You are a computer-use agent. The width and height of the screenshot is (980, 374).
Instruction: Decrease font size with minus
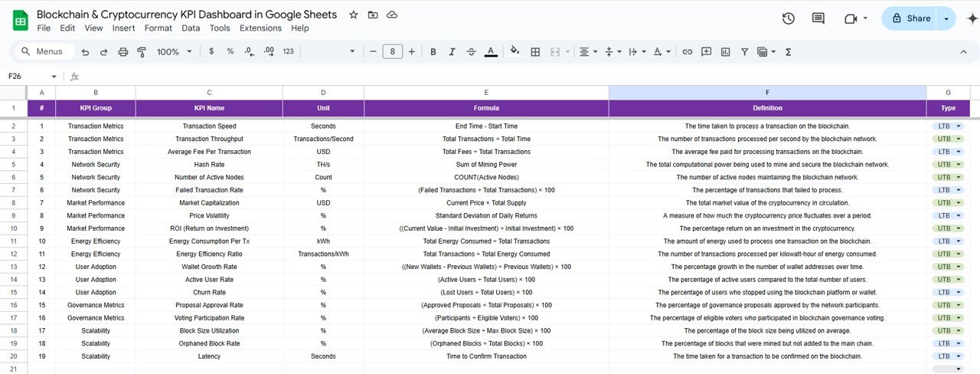pos(373,51)
